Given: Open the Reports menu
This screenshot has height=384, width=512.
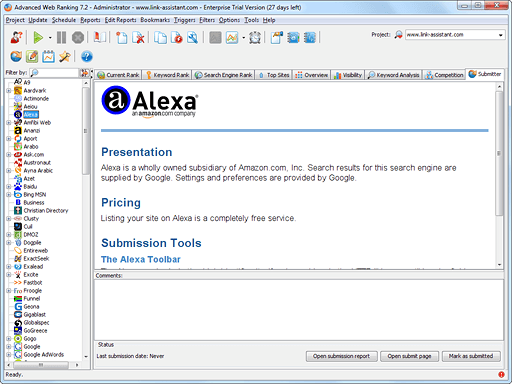Looking at the screenshot, I should click(90, 20).
